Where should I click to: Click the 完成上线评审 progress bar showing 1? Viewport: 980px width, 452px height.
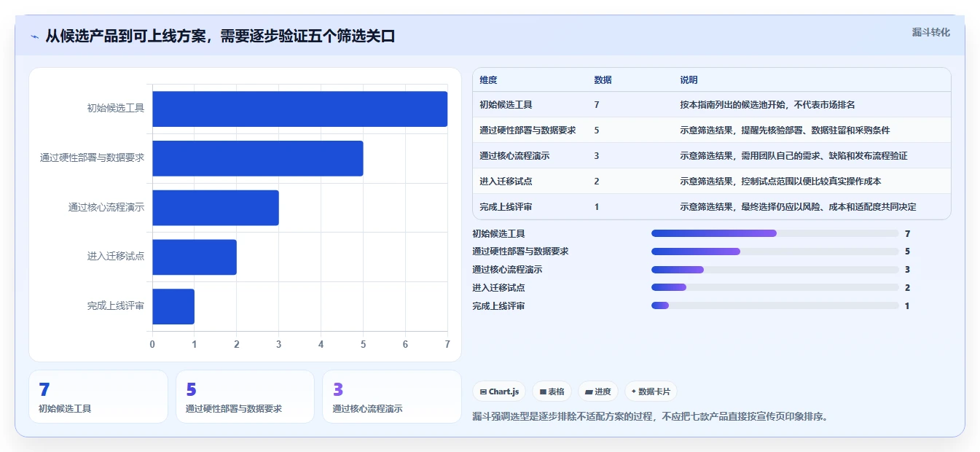tap(775, 305)
